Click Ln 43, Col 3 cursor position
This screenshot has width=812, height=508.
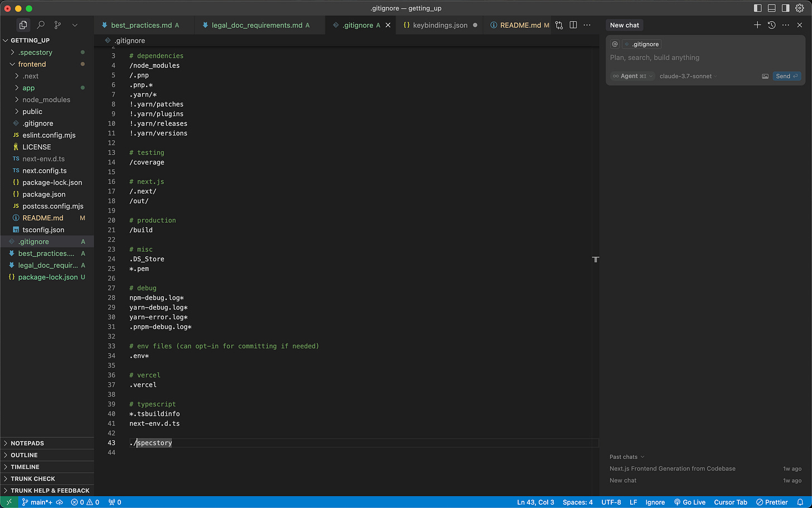click(x=535, y=502)
